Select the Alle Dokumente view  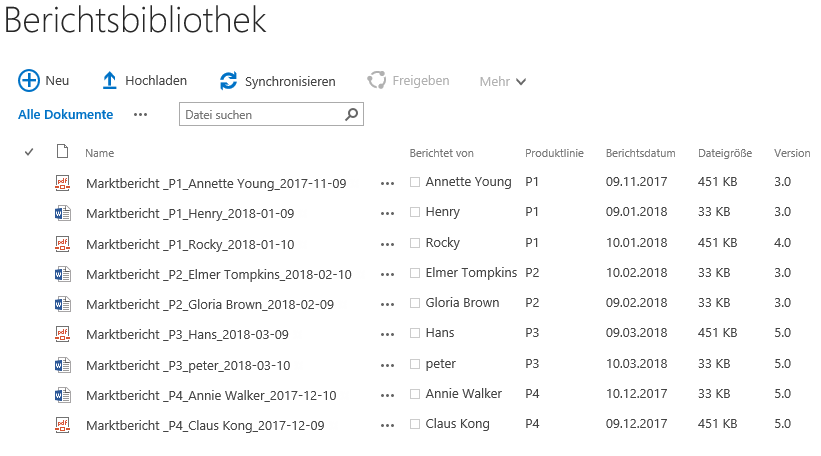click(x=65, y=114)
